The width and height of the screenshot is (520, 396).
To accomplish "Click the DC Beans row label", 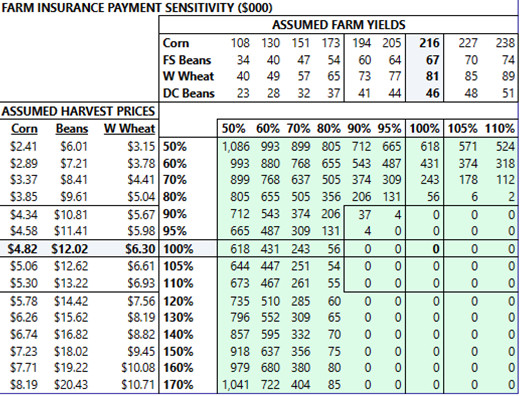I will click(x=188, y=93).
